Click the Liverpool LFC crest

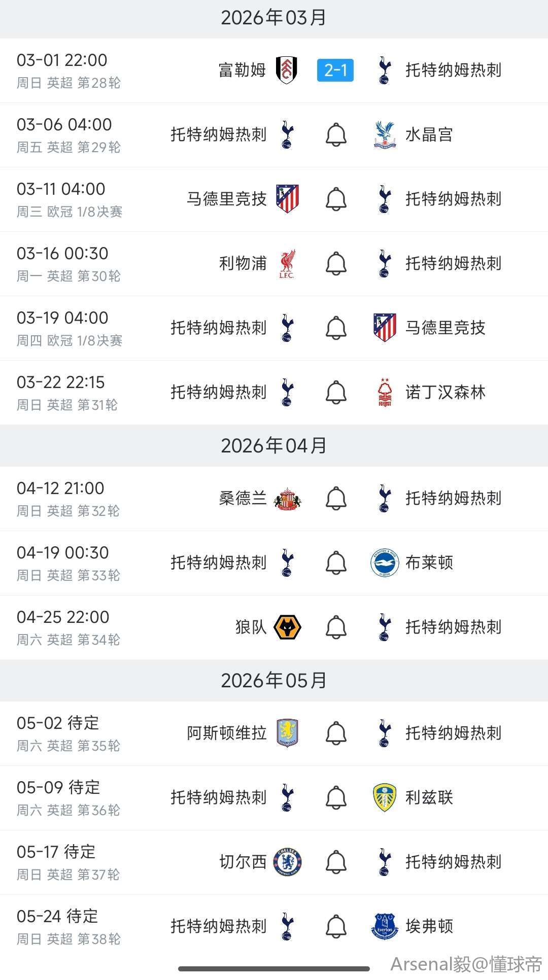[x=287, y=263]
